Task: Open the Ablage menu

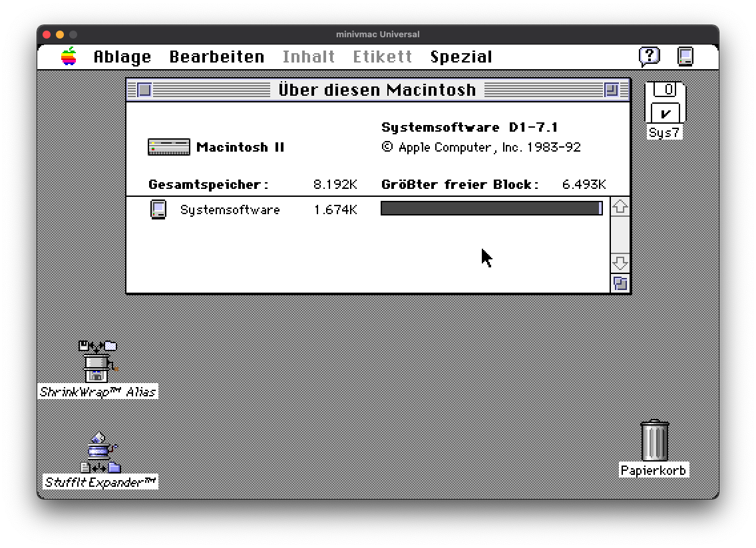Action: click(x=122, y=57)
